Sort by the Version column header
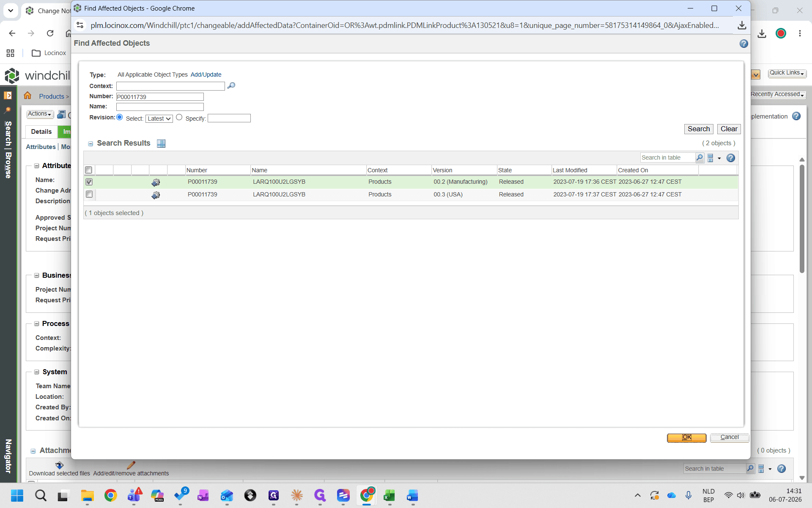812x508 pixels. 442,170
